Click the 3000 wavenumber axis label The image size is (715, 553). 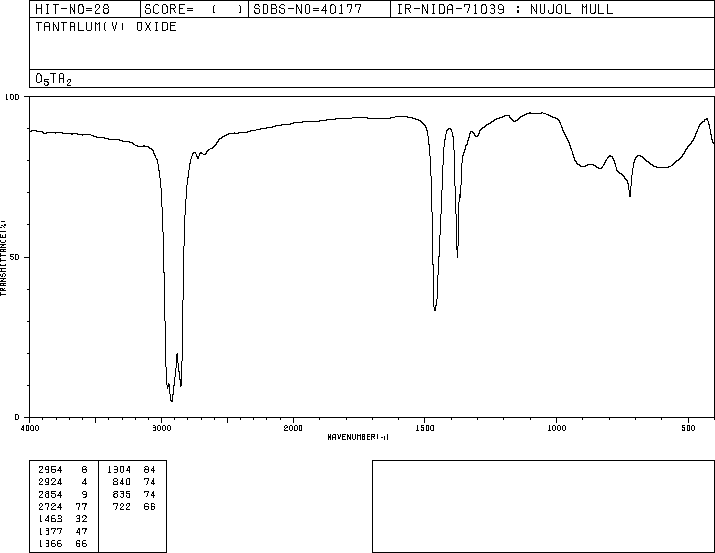(161, 428)
